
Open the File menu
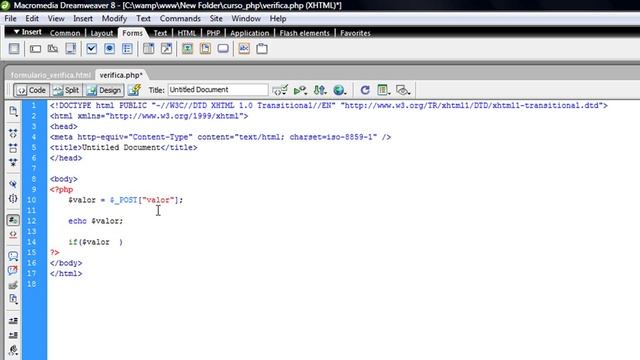[x=10, y=19]
